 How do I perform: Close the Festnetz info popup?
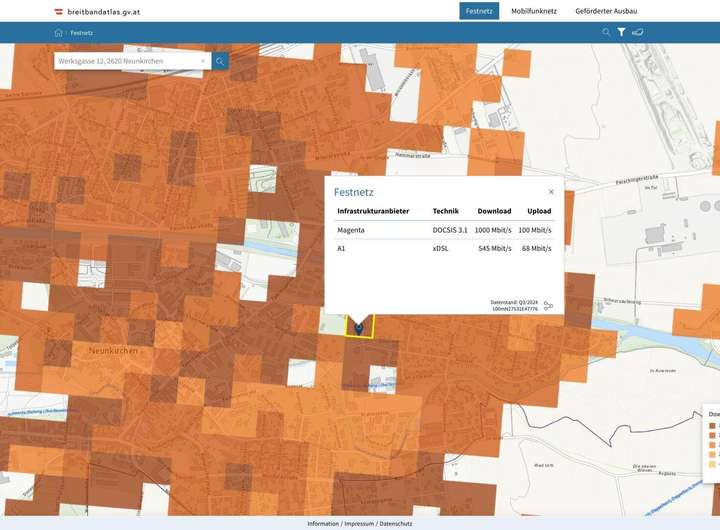pyautogui.click(x=551, y=191)
